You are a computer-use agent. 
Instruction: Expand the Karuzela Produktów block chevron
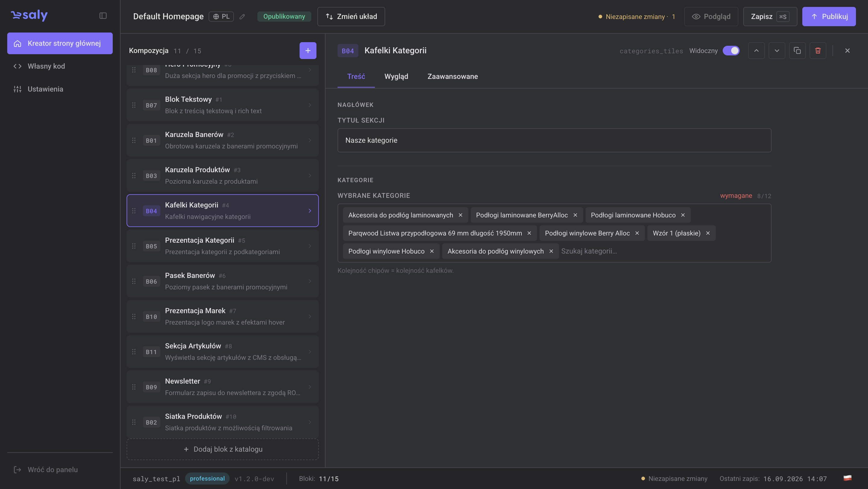tap(310, 176)
